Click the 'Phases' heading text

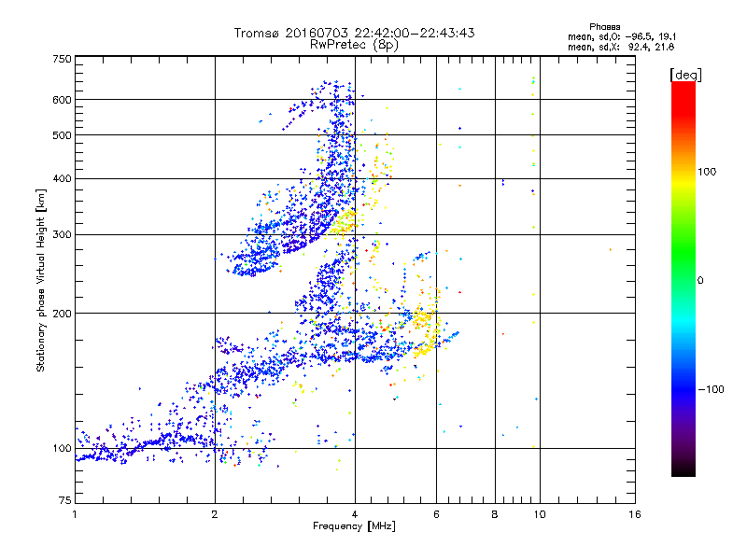(x=604, y=27)
